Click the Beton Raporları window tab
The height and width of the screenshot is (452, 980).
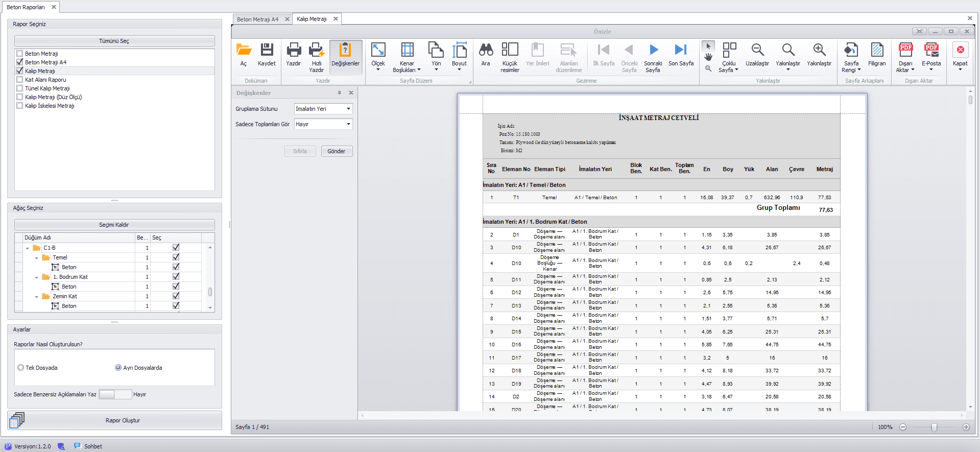click(26, 7)
